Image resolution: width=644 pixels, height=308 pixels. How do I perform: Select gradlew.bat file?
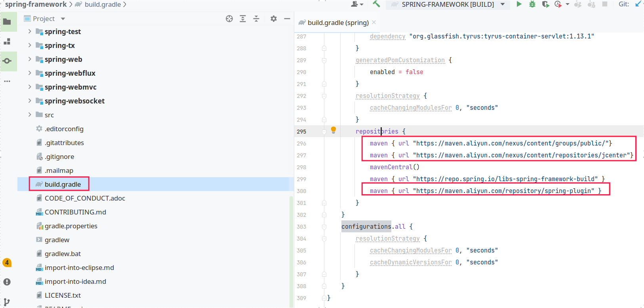(63, 254)
